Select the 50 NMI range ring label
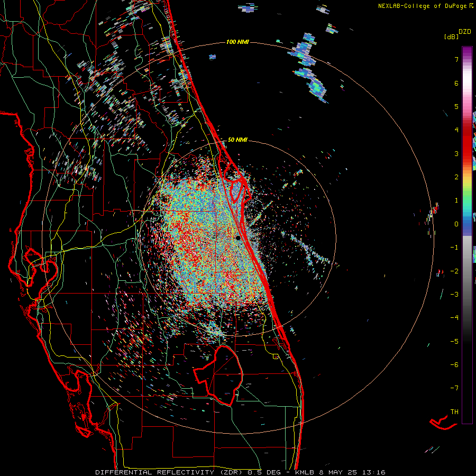476x476 pixels. tap(237, 140)
